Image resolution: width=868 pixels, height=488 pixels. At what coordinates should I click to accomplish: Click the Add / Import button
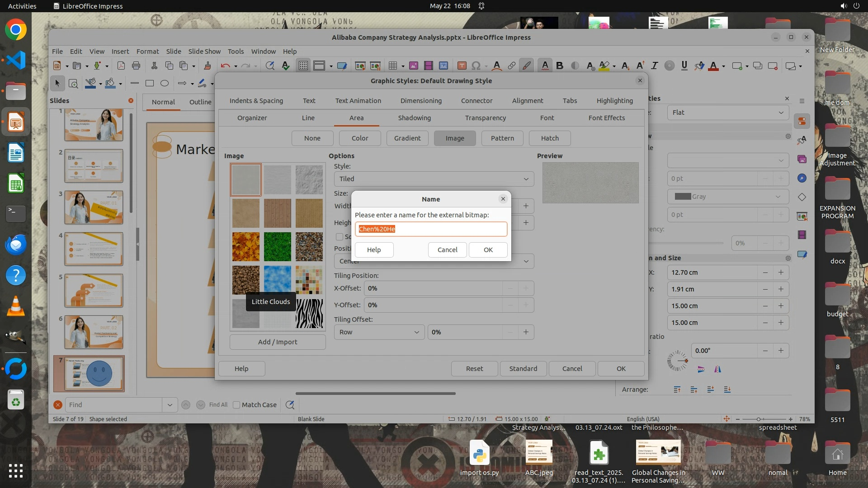click(278, 342)
